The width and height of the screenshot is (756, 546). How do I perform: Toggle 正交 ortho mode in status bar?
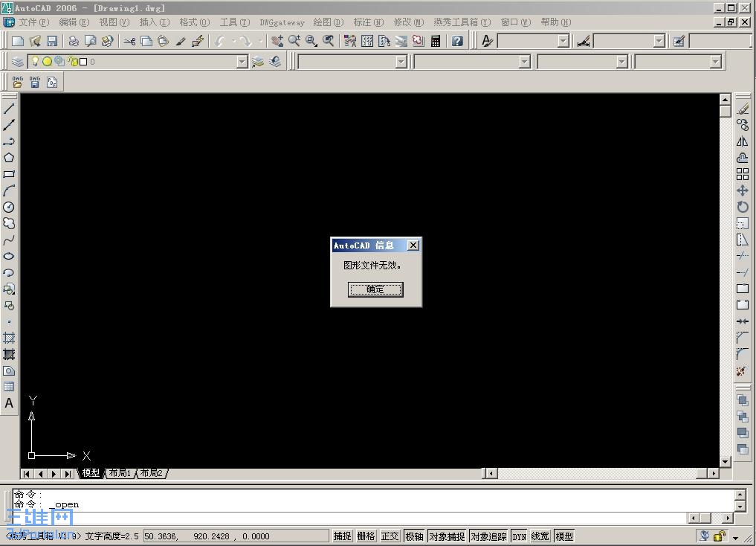pyautogui.click(x=390, y=536)
